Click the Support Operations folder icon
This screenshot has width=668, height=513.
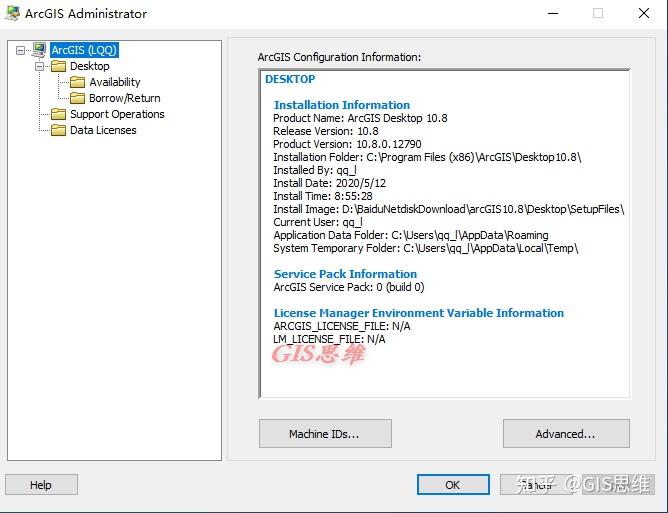coord(58,114)
